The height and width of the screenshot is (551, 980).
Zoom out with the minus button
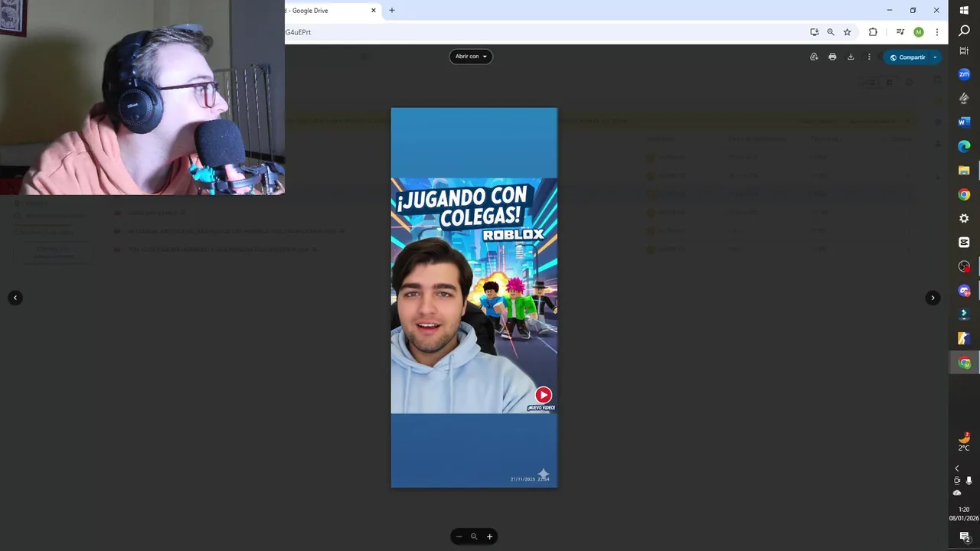459,536
